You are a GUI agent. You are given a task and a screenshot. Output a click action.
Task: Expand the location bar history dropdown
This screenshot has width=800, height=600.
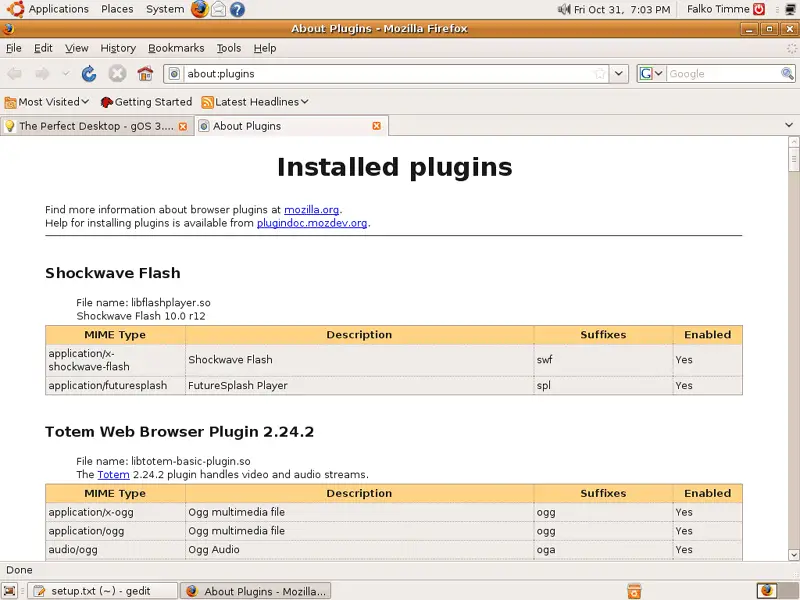click(x=618, y=74)
